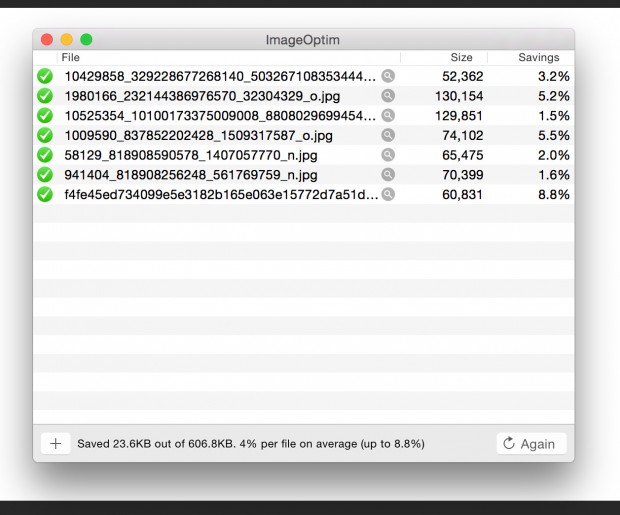Select file 1009590_837852202428_1509317587_o.jpg
This screenshot has width=620, height=515.
pos(198,136)
